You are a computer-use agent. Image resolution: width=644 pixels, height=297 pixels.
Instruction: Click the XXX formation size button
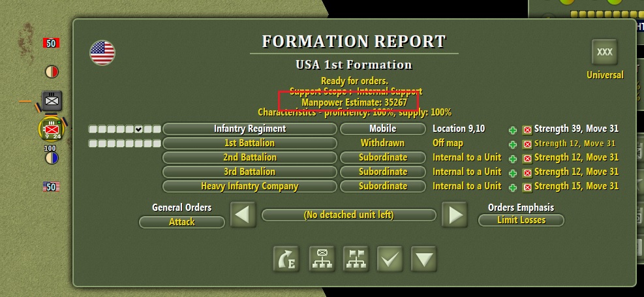605,52
